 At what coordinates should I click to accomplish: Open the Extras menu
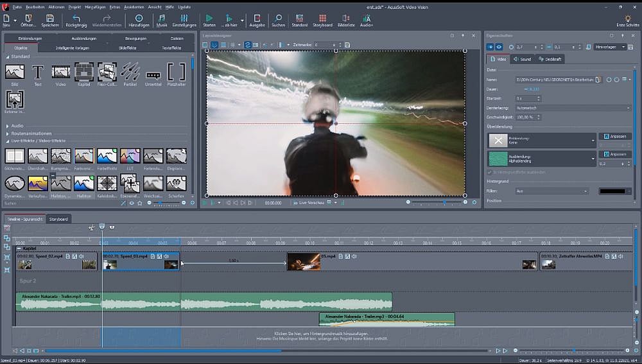pos(114,6)
